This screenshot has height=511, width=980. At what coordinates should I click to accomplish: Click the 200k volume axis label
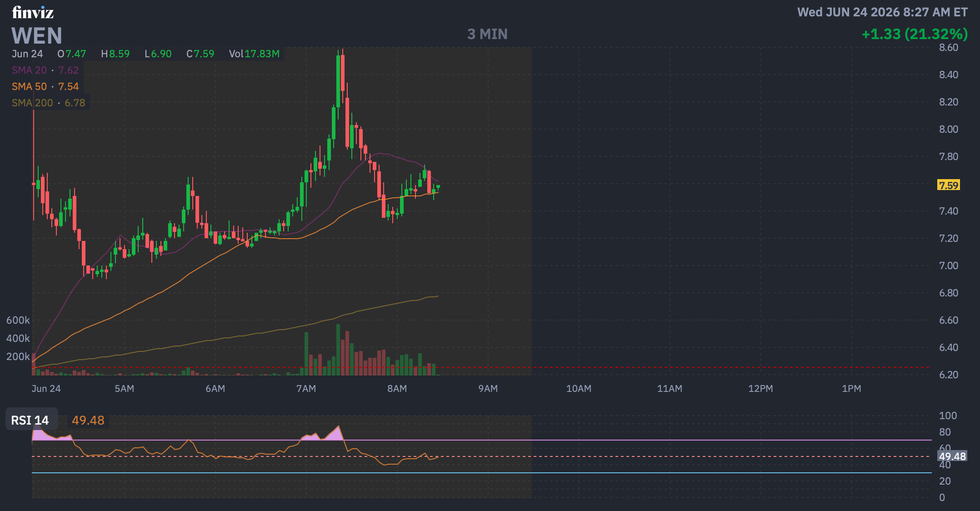tap(18, 357)
